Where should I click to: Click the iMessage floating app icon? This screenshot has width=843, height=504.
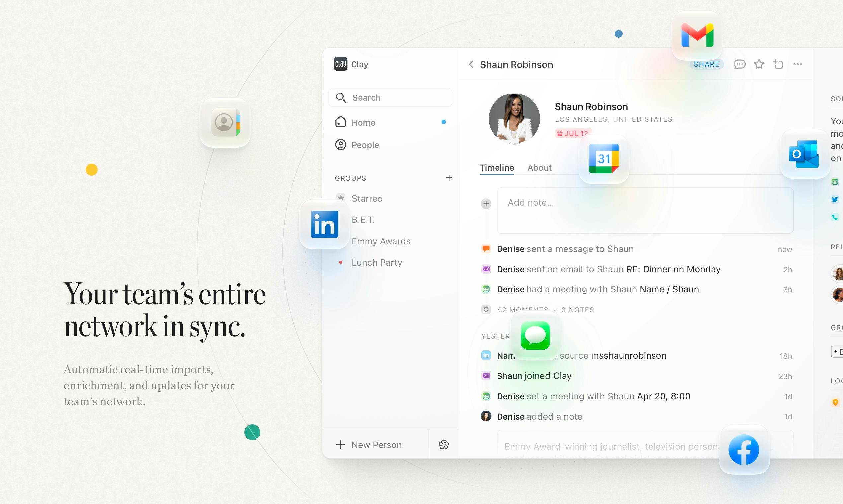(535, 335)
